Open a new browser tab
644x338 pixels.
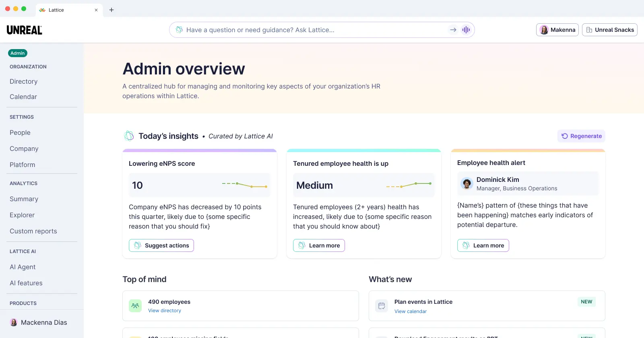coord(111,10)
